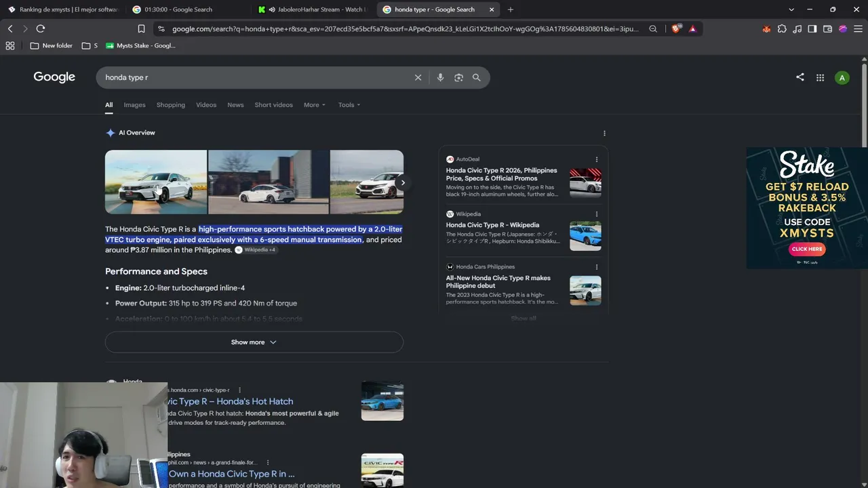Open AI Overview three-dot options

tap(604, 134)
